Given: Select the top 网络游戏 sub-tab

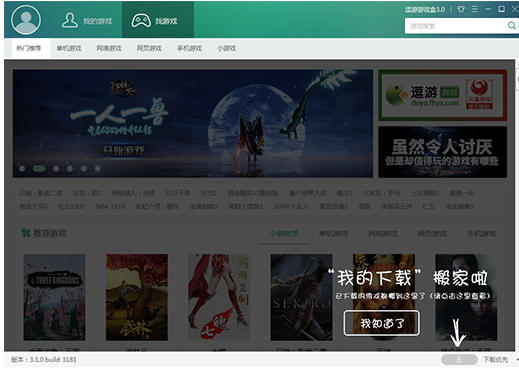Looking at the screenshot, I should click(x=109, y=48).
